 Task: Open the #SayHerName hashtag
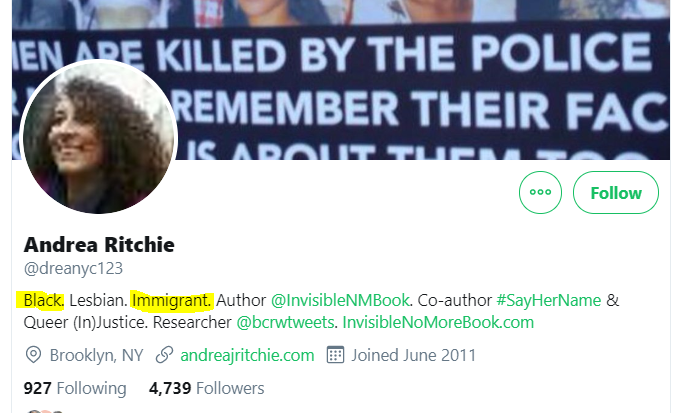[x=549, y=300]
